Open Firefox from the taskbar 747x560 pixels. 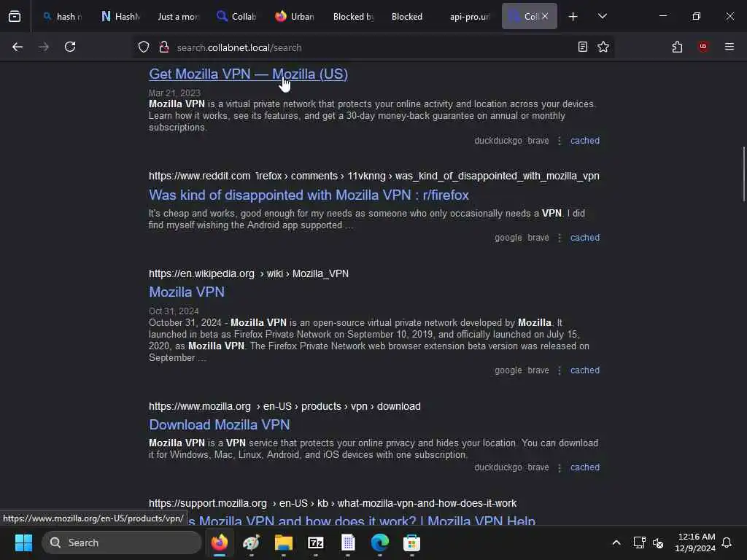[x=220, y=542]
